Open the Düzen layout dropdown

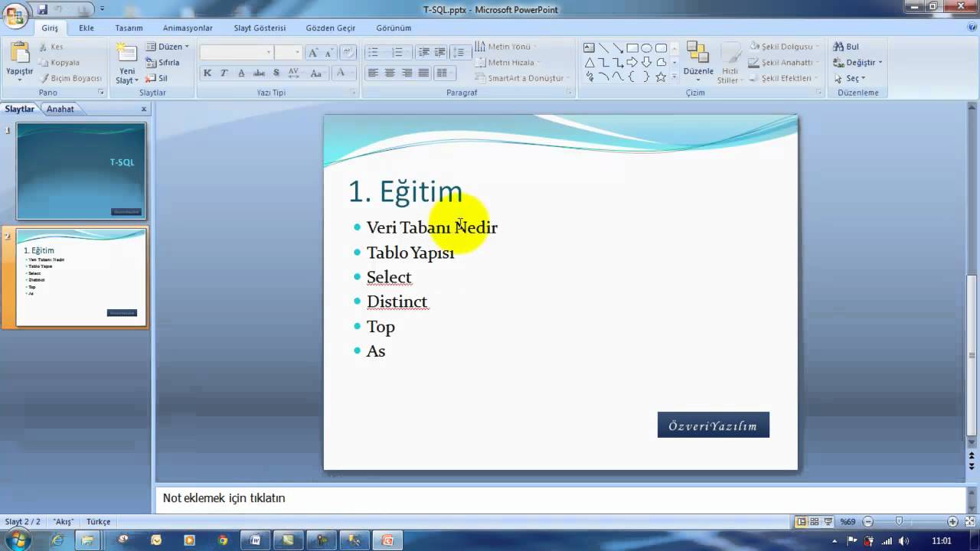pyautogui.click(x=167, y=47)
